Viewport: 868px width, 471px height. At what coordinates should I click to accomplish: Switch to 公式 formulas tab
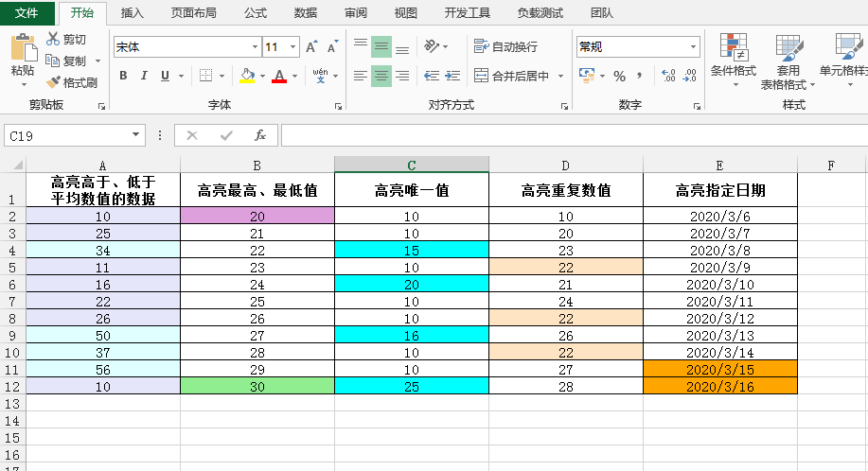pos(256,12)
